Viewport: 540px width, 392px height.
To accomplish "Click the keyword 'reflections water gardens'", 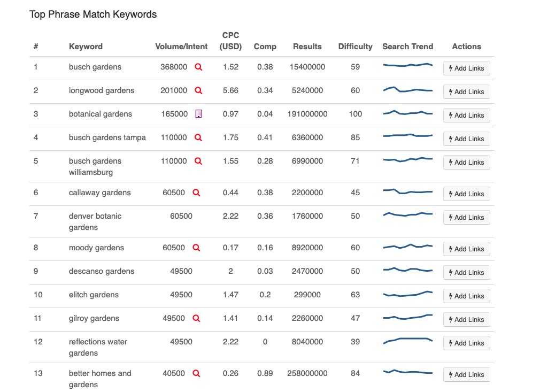I will 98,348.
